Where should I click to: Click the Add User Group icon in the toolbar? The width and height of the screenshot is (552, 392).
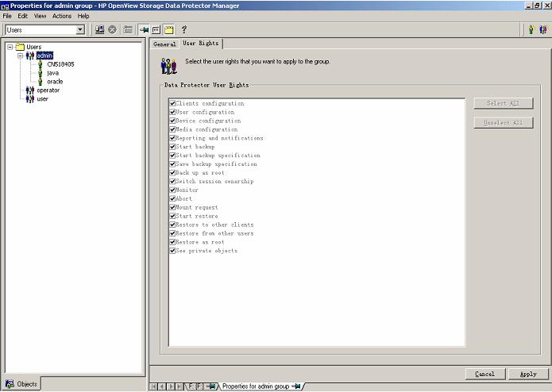click(543, 29)
